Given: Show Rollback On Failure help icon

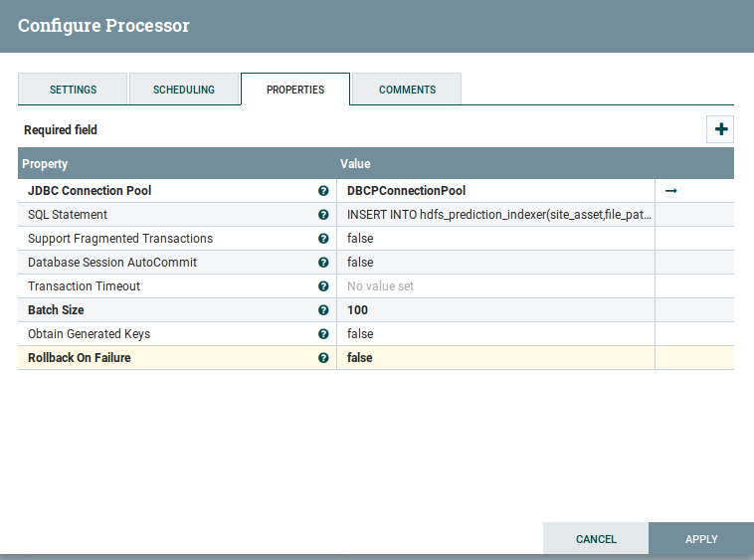Looking at the screenshot, I should click(323, 358).
